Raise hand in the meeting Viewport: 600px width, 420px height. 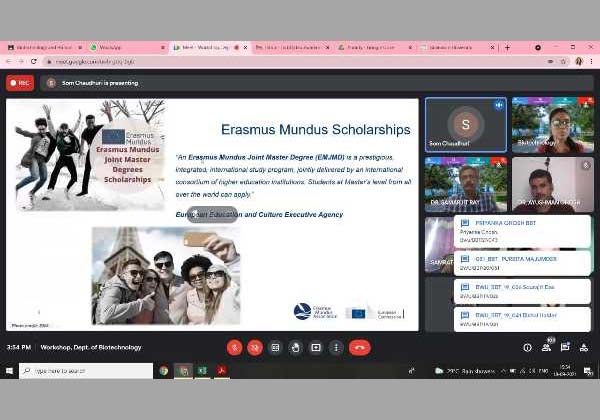(296, 347)
